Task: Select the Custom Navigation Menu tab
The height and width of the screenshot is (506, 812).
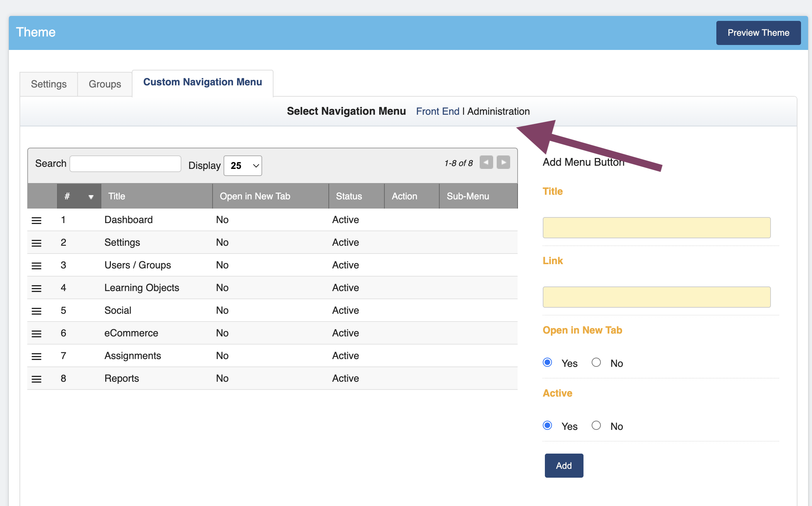Action: [x=203, y=82]
